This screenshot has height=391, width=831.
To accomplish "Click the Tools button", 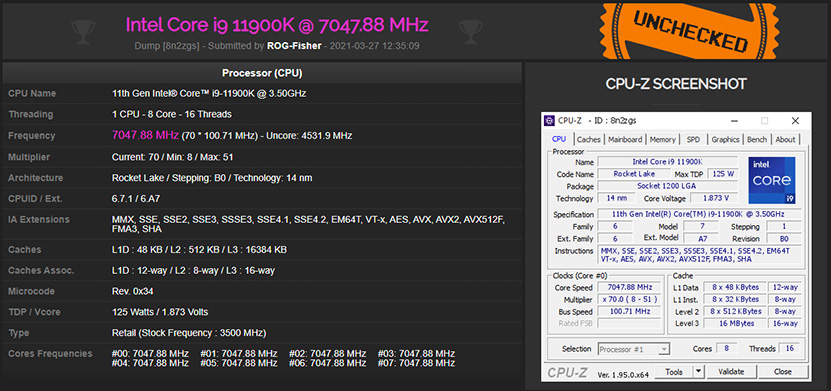I will [674, 371].
